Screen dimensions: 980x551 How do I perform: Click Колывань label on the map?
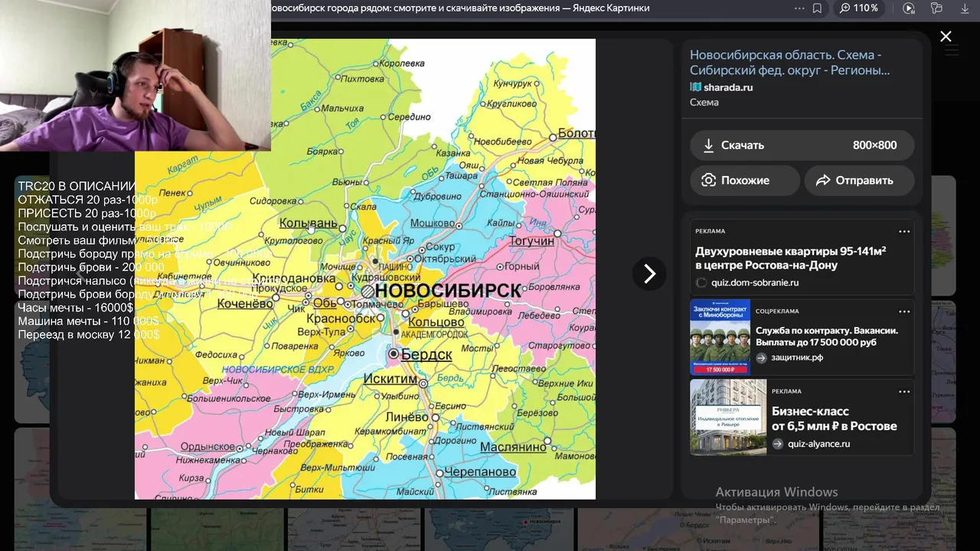click(308, 223)
